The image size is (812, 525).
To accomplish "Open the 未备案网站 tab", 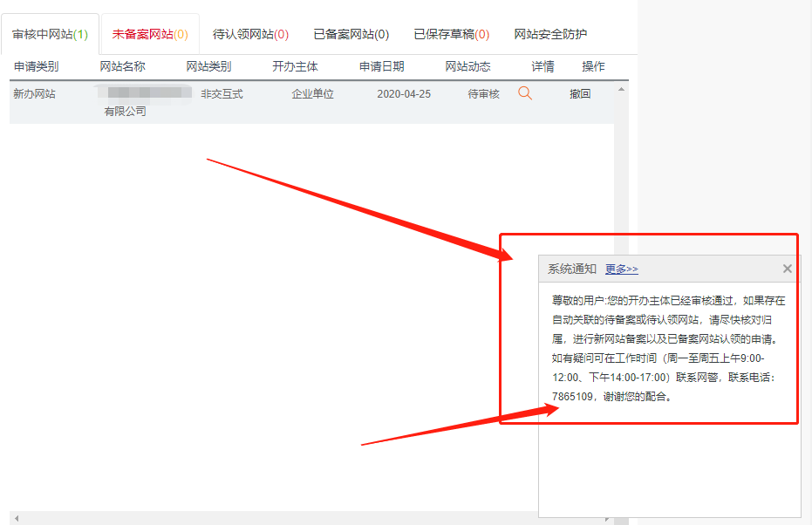I will (x=149, y=35).
